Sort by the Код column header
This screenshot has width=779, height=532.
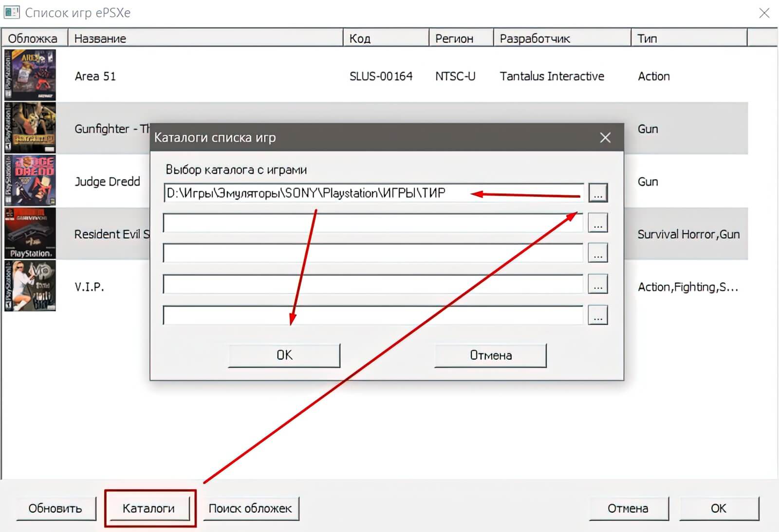pyautogui.click(x=386, y=38)
